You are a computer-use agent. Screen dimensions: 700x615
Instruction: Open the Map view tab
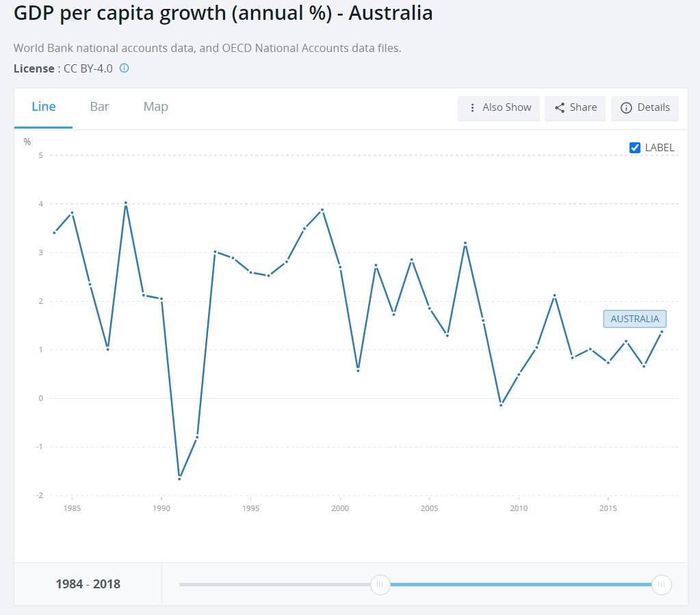pos(155,107)
